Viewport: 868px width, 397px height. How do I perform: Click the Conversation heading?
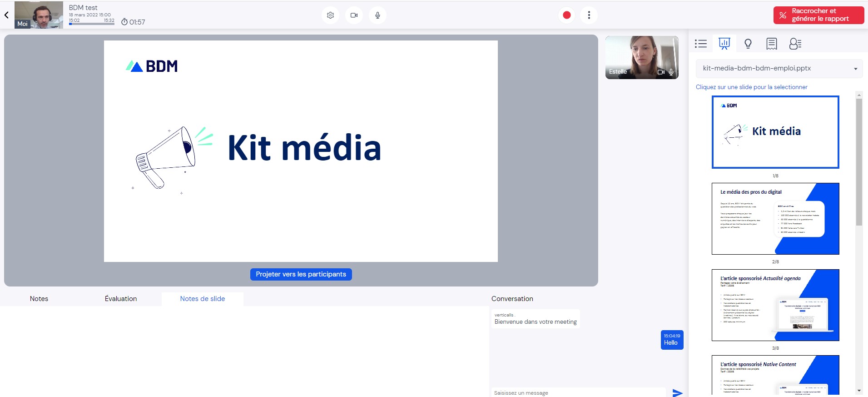coord(512,299)
